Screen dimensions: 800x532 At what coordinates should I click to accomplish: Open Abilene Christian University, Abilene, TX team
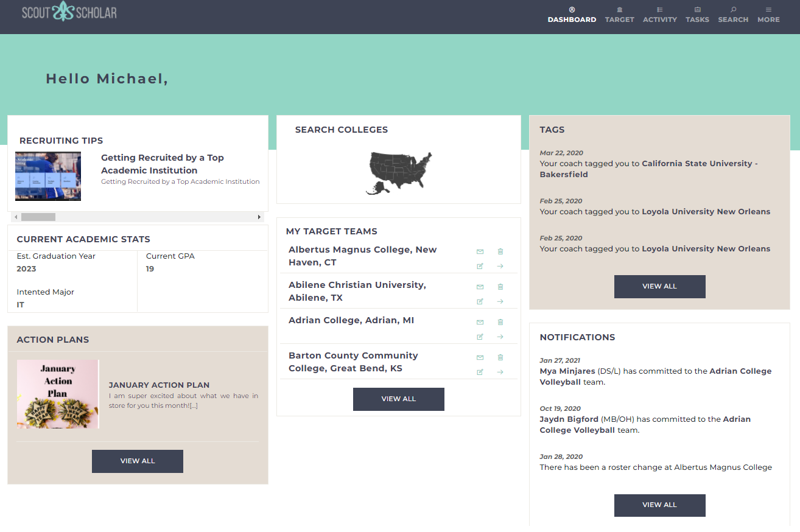357,292
